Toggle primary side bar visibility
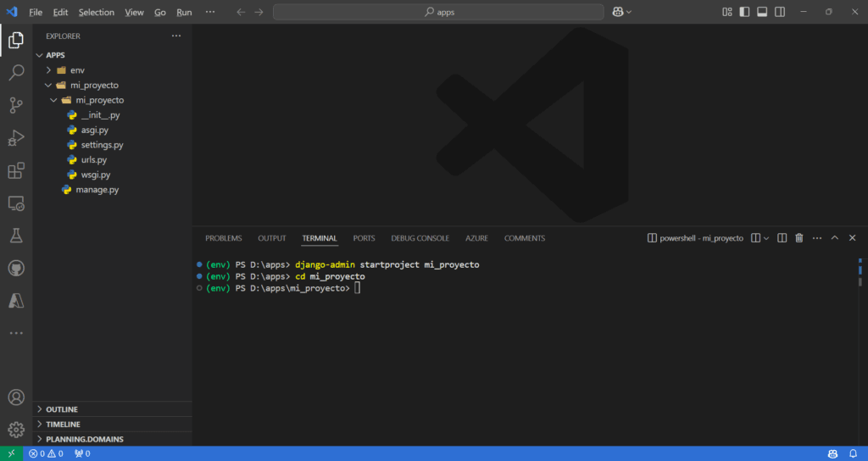Screen dimensions: 868x461 744,12
